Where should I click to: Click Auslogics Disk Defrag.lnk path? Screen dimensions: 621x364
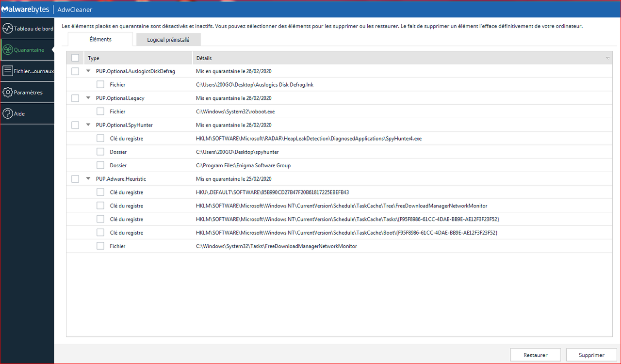(255, 85)
